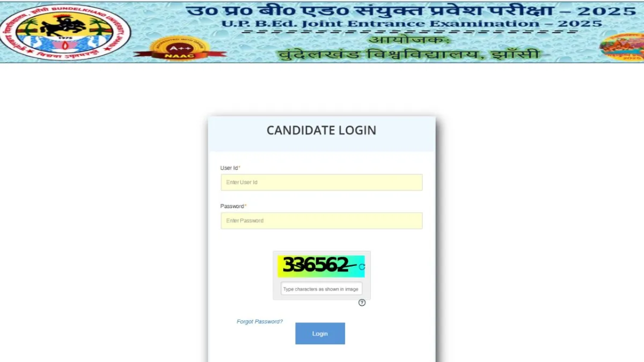The image size is (644, 362).
Task: Open the Forgot Password? link
Action: click(260, 322)
